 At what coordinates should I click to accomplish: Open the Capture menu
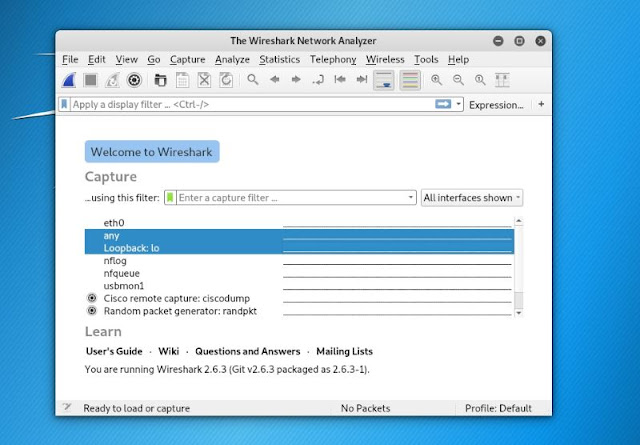click(x=187, y=60)
